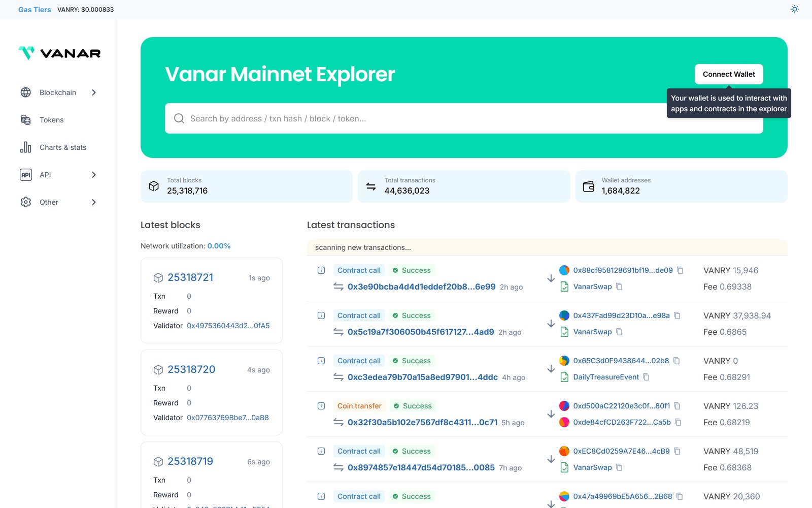
Task: Click the search magnifier icon
Action: tap(179, 118)
